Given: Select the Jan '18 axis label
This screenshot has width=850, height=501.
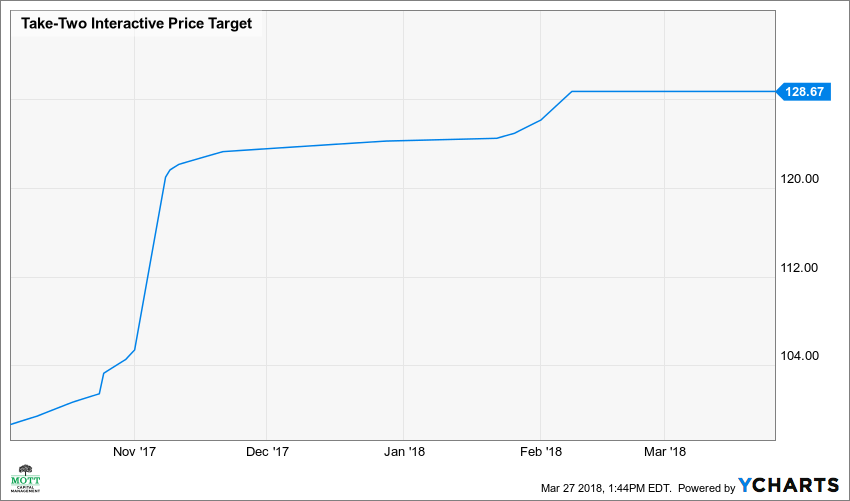Looking at the screenshot, I should pos(401,452).
